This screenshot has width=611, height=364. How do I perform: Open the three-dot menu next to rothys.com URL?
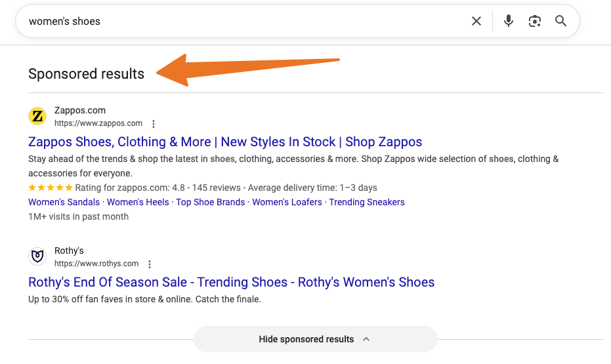(x=150, y=264)
